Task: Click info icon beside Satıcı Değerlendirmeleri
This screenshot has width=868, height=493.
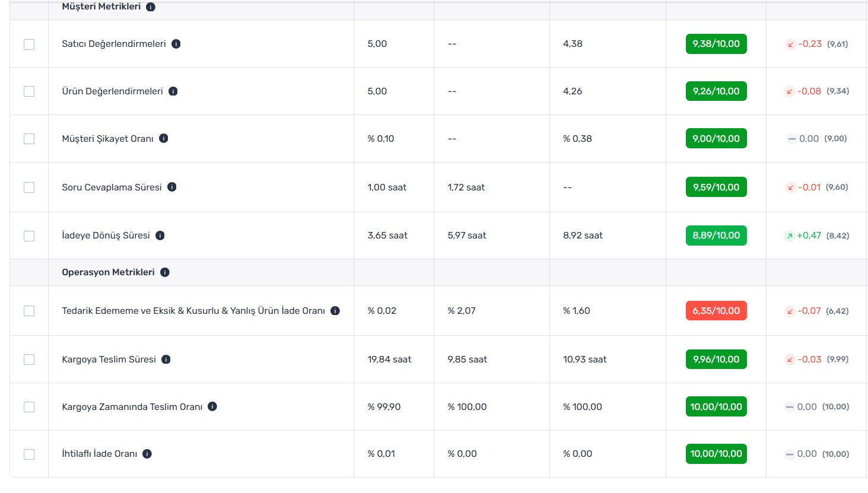Action: (176, 44)
